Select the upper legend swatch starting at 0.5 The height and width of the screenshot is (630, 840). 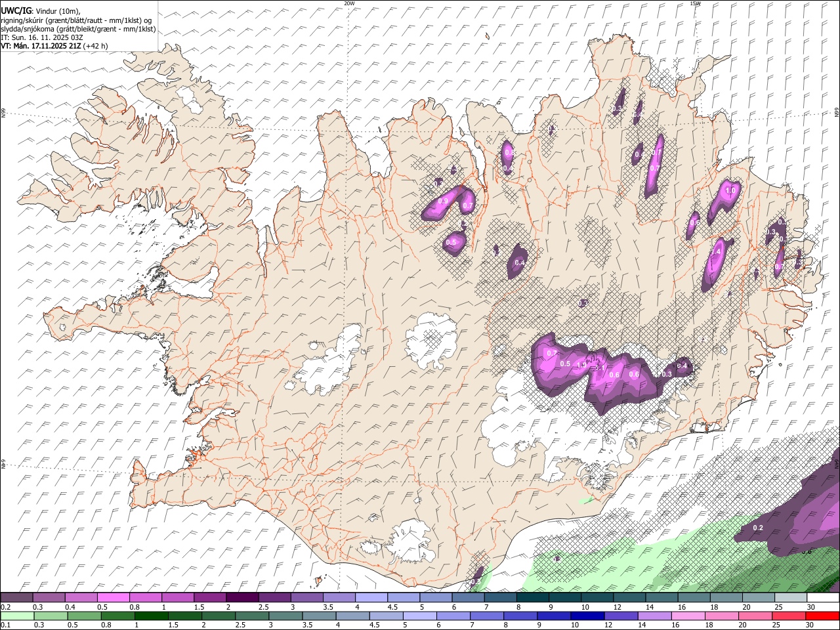[114, 598]
